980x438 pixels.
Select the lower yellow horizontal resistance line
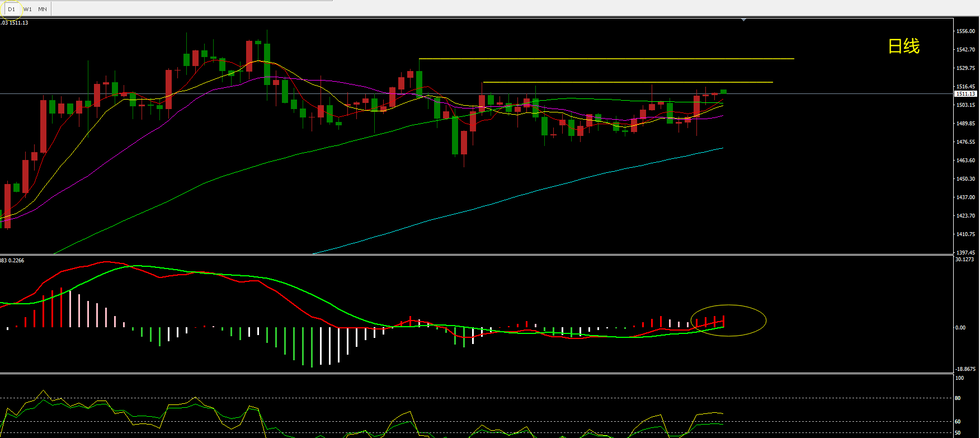pos(628,82)
